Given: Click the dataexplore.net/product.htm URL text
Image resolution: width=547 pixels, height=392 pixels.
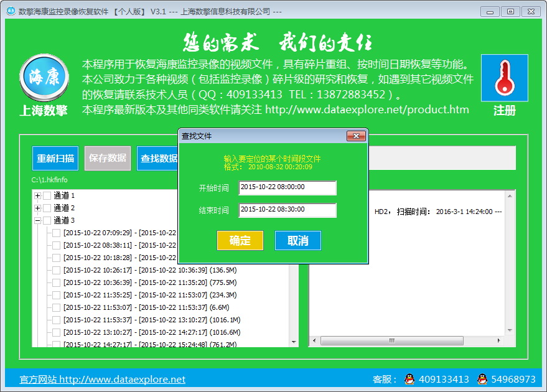Looking at the screenshot, I should (367, 110).
